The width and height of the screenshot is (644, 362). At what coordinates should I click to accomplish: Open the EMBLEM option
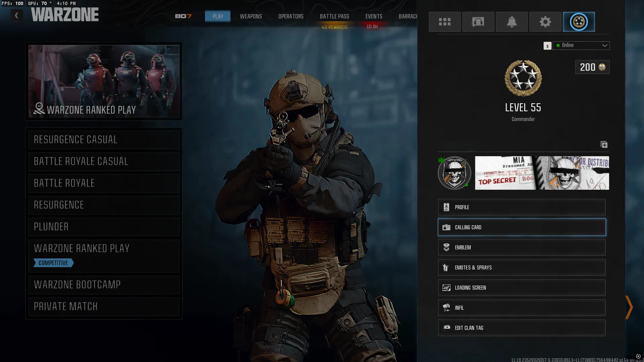(x=522, y=247)
